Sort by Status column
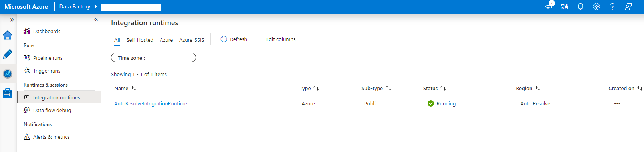Image resolution: width=644 pixels, height=152 pixels. click(435, 88)
